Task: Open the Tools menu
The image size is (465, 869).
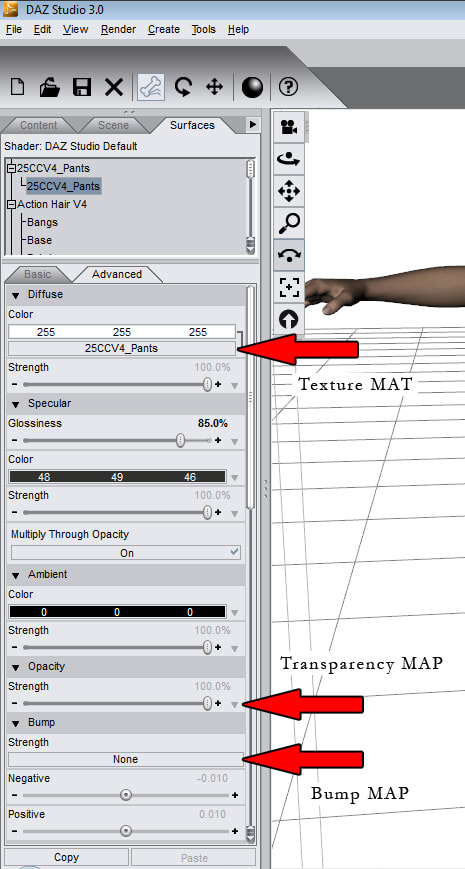Action: coord(203,29)
